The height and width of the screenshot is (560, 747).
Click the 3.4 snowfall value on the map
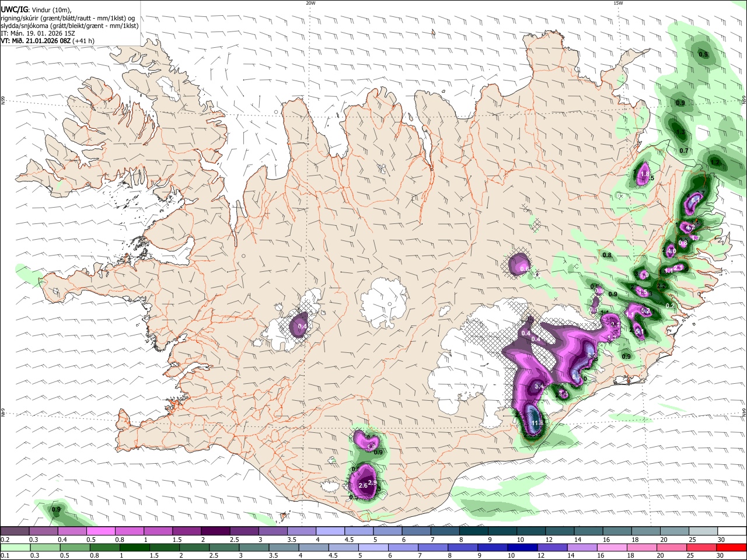[x=539, y=386]
